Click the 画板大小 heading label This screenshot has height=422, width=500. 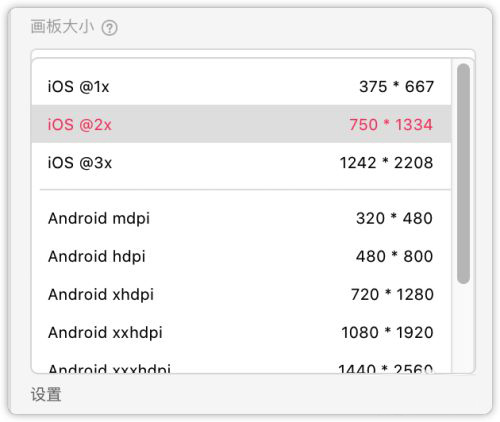[x=62, y=27]
